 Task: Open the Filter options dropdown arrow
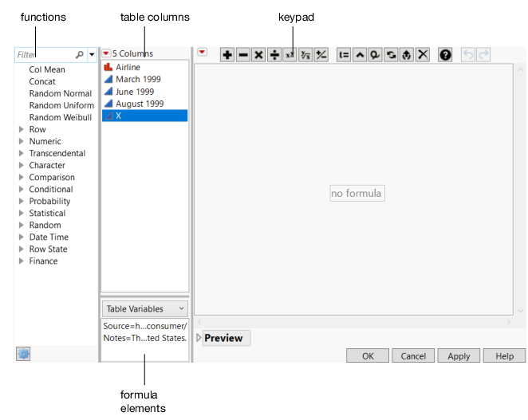tap(92, 54)
